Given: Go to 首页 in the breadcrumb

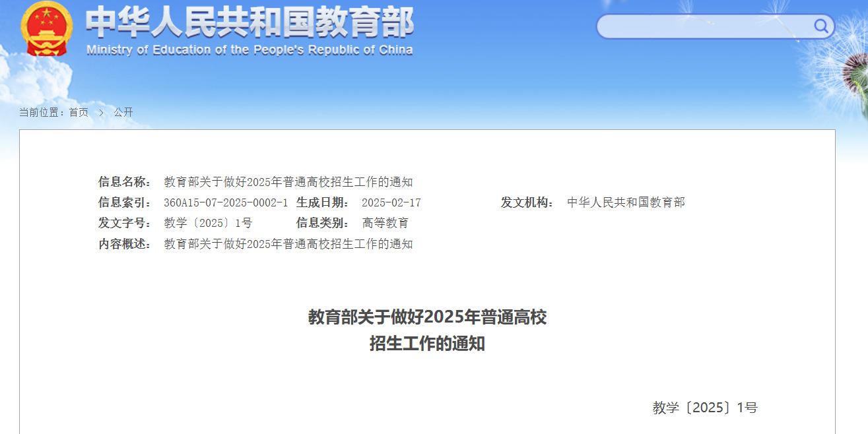Looking at the screenshot, I should [x=79, y=113].
